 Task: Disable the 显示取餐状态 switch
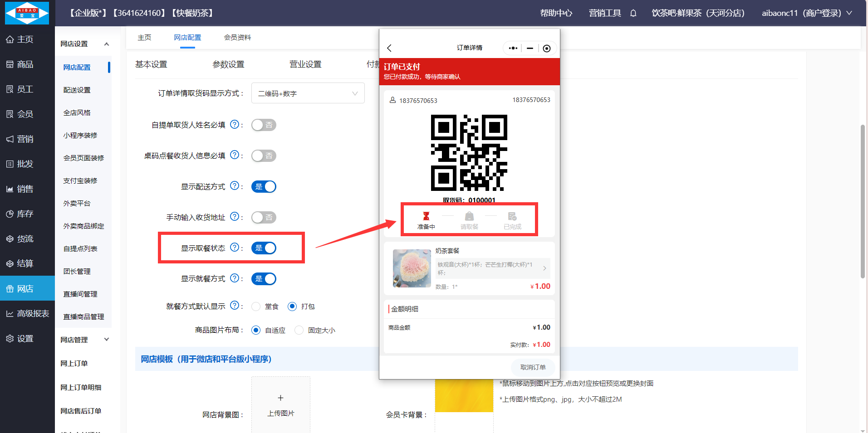coord(264,248)
